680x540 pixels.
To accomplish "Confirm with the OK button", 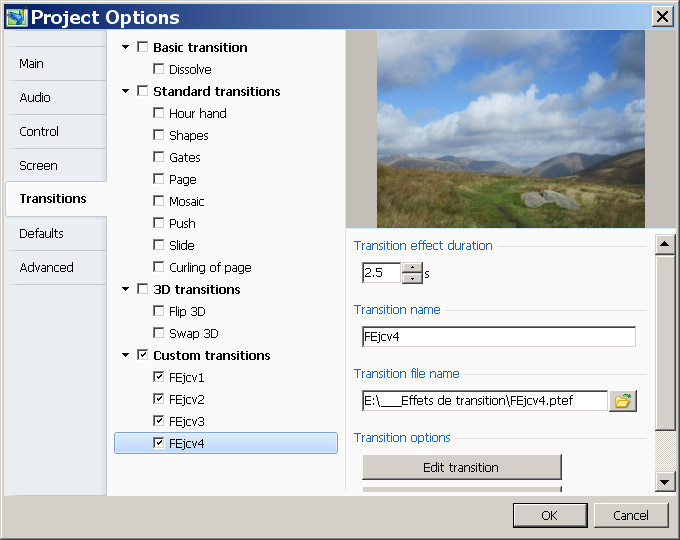I will [550, 515].
